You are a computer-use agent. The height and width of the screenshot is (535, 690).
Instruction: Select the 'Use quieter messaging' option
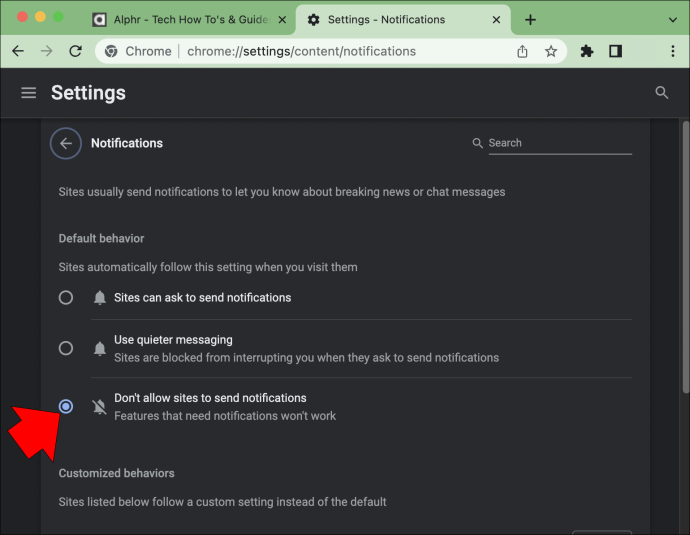[x=66, y=348]
